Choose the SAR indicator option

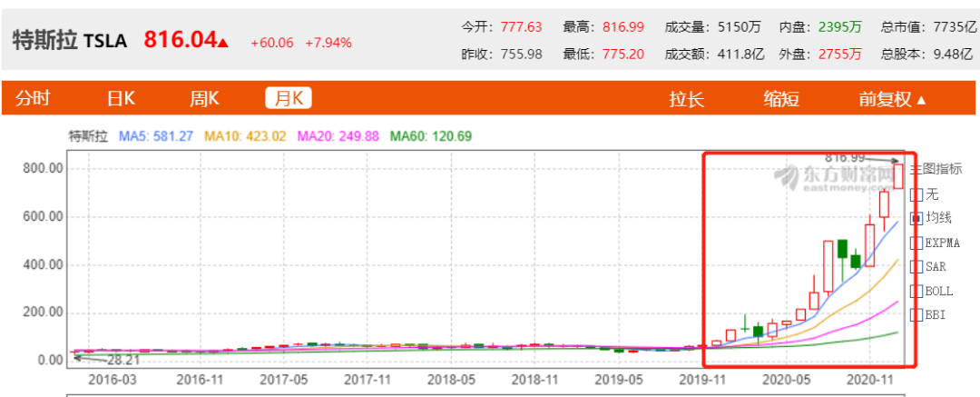pyautogui.click(x=916, y=267)
